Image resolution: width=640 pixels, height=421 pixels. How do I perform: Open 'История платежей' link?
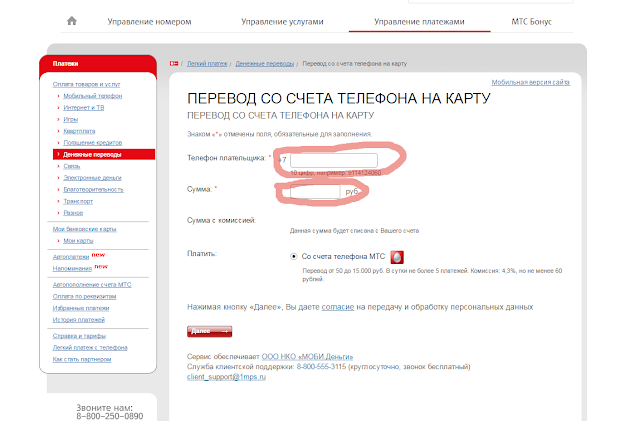coord(79,320)
